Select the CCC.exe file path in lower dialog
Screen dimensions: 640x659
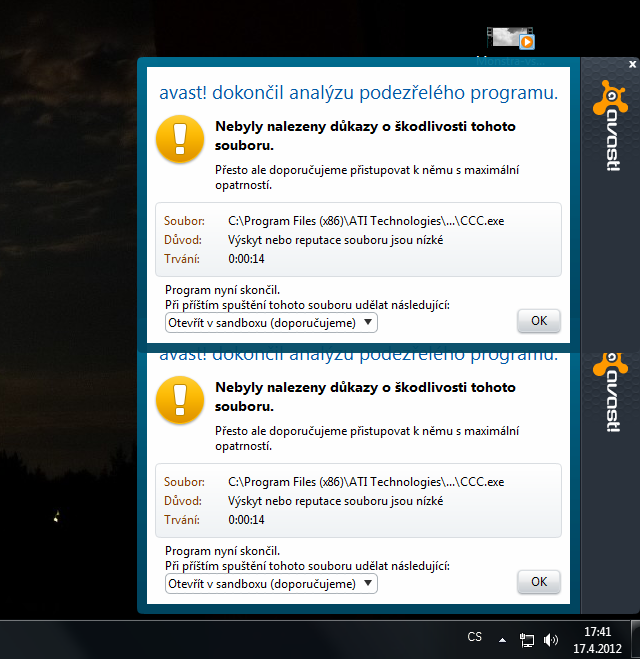[x=366, y=482]
